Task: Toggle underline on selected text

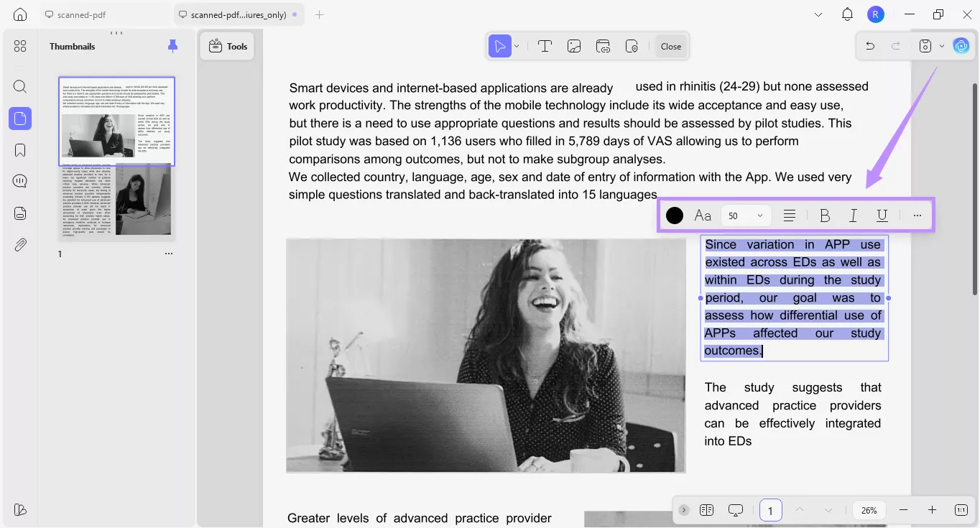Action: pos(882,215)
